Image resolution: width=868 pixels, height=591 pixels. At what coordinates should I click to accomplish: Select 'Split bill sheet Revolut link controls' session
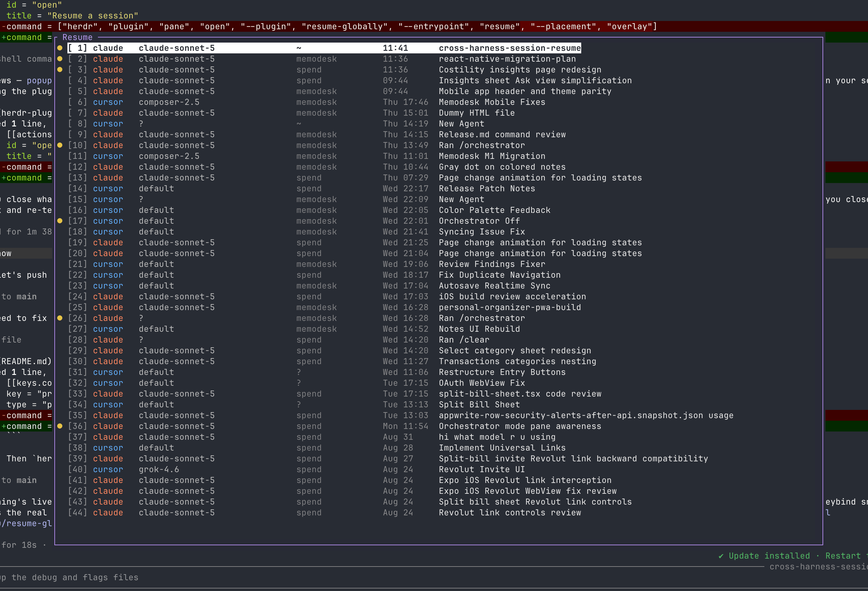click(x=350, y=502)
